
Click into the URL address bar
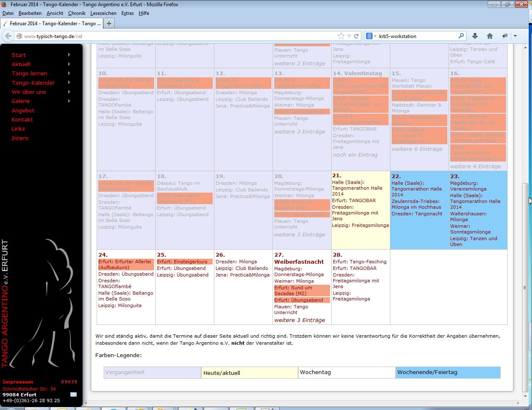click(x=178, y=36)
